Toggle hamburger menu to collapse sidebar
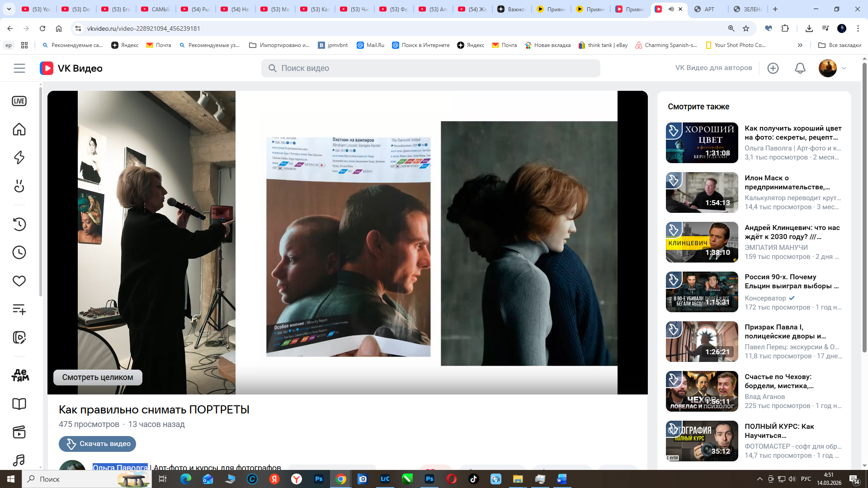 point(19,68)
